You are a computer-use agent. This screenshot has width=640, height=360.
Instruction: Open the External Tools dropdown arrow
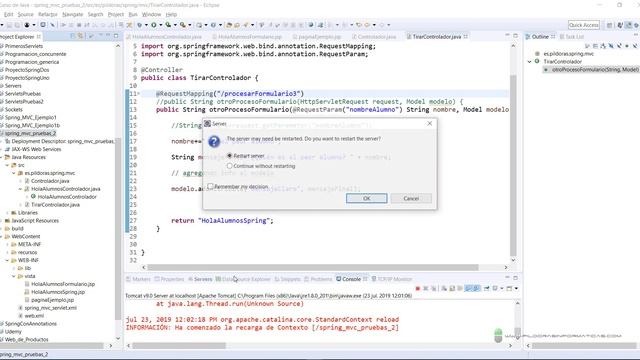pos(189,25)
